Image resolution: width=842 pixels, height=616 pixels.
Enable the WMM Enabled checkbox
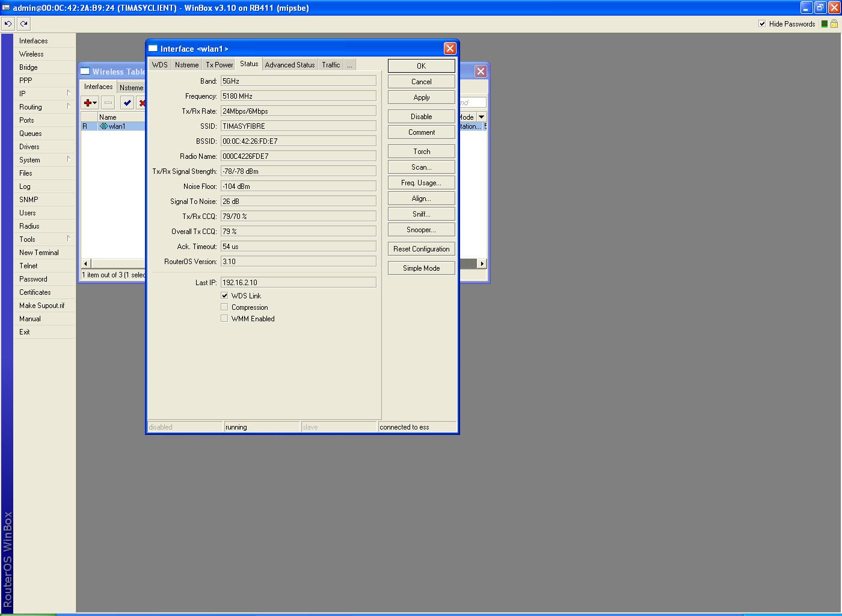click(x=224, y=319)
